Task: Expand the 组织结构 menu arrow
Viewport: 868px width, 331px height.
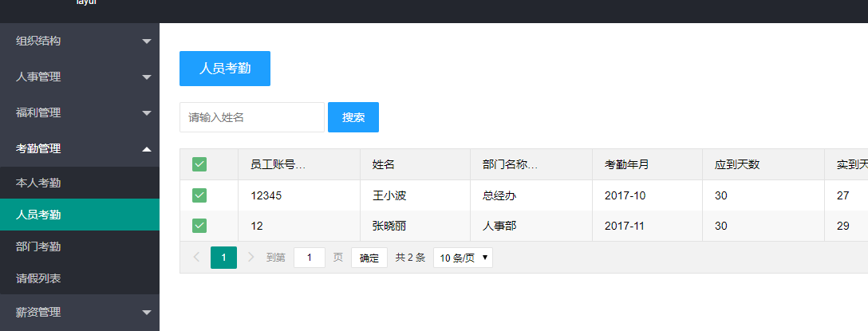Action: (x=147, y=41)
